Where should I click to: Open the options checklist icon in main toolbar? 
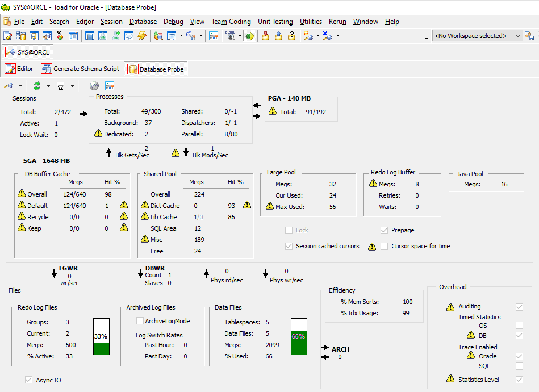(x=214, y=36)
